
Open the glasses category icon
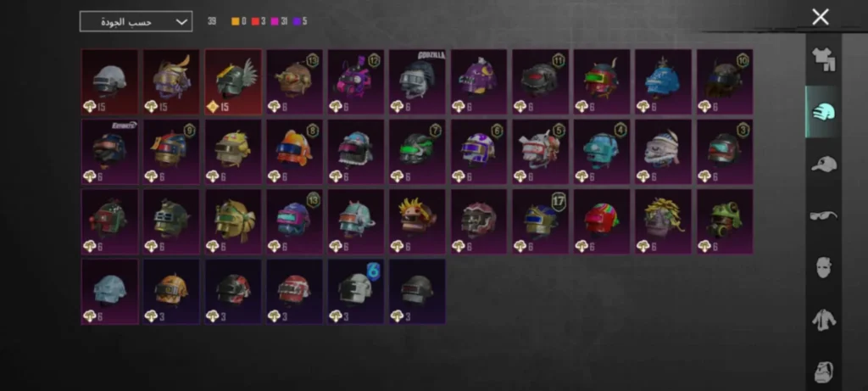point(823,215)
